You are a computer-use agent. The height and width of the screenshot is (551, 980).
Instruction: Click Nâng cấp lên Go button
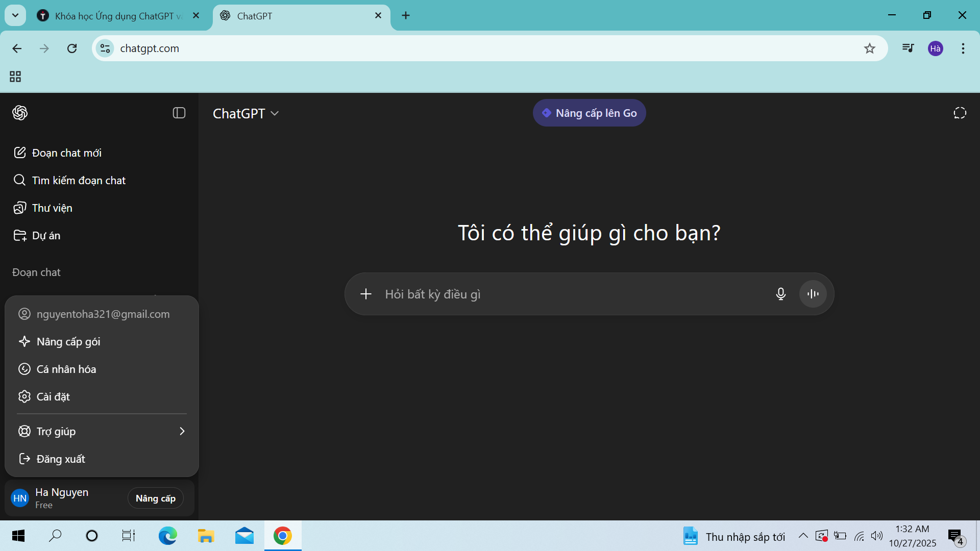[x=589, y=113]
